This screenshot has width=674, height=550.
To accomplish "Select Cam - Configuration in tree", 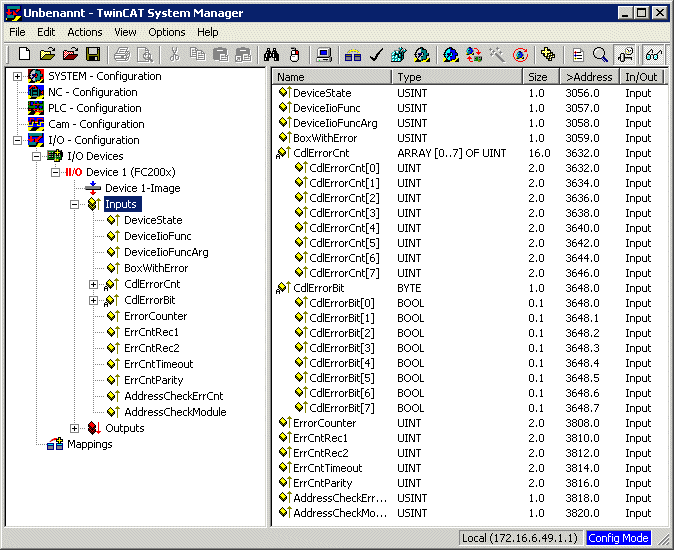I will coord(96,124).
